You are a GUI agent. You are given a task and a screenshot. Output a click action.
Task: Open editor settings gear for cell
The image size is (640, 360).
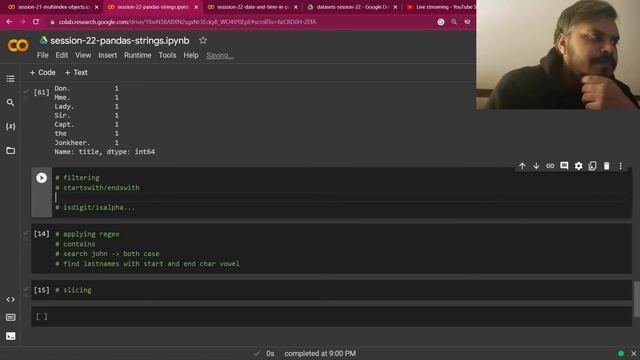[578, 166]
